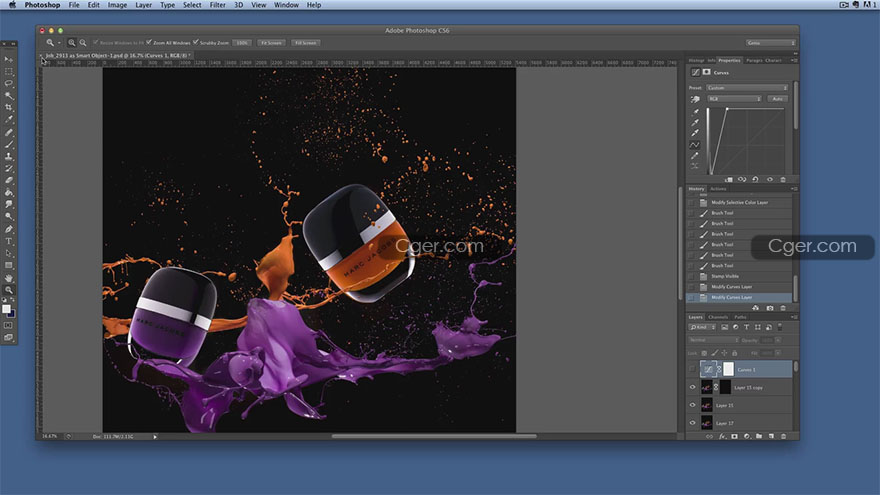This screenshot has height=495, width=880.
Task: Delete the Curves adjustment layer in Properties
Action: pyautogui.click(x=783, y=180)
